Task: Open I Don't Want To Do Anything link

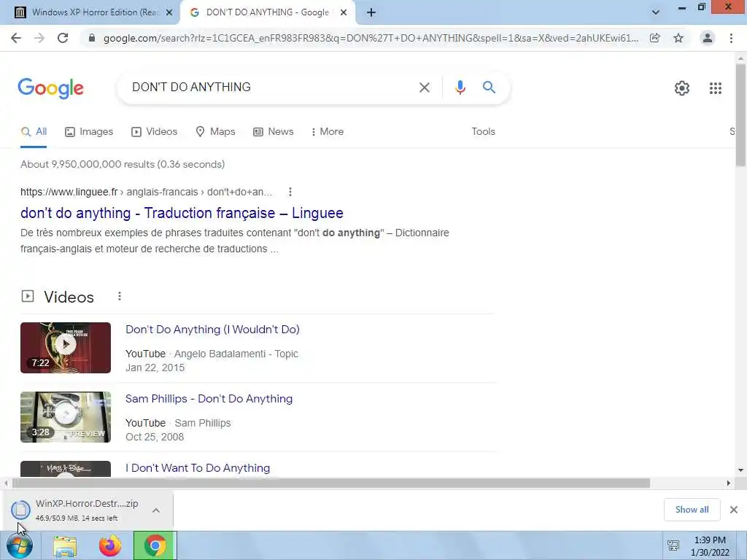Action: coord(198,468)
